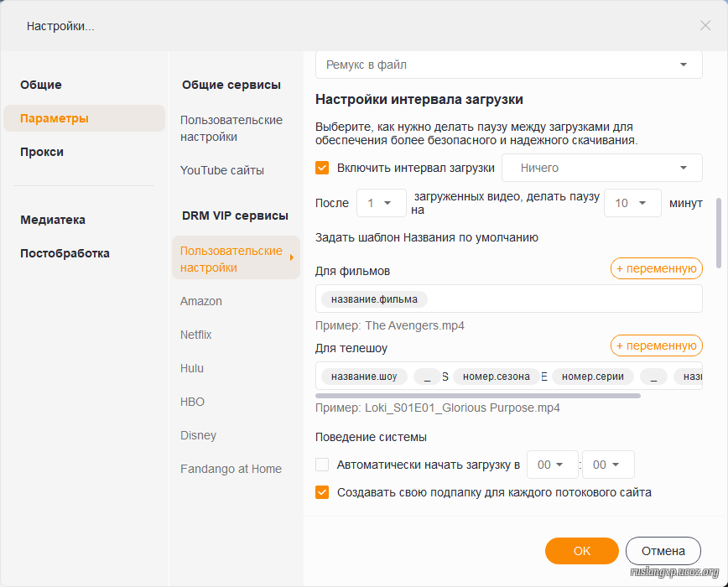The height and width of the screenshot is (587, 728).
Task: Add a variable to the movies template
Action: click(656, 268)
